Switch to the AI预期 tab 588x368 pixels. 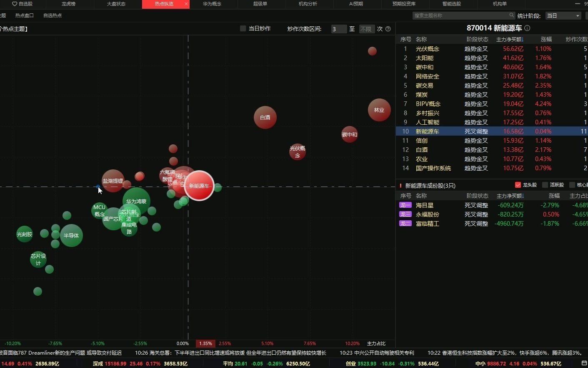356,4
